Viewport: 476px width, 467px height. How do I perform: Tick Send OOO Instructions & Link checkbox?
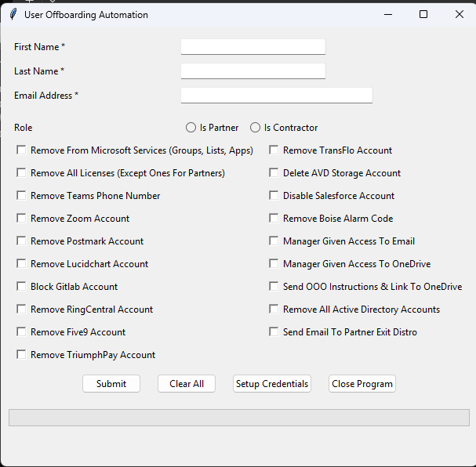274,286
